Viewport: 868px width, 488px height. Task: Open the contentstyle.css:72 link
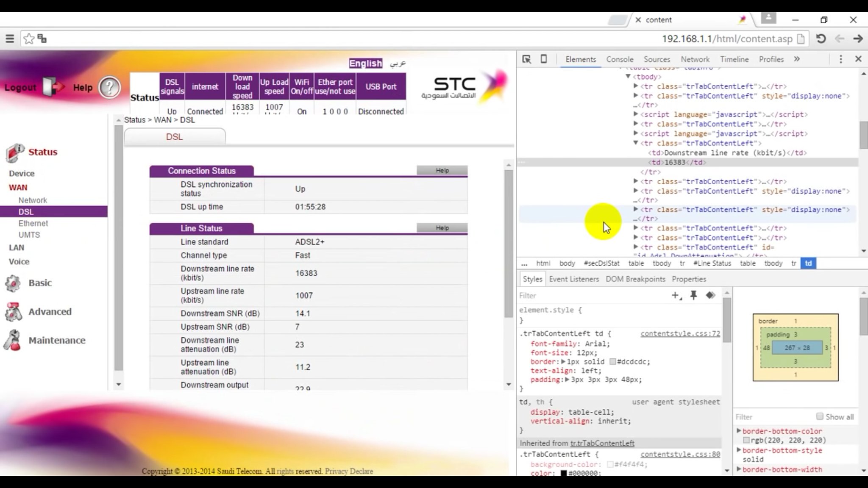coord(680,333)
